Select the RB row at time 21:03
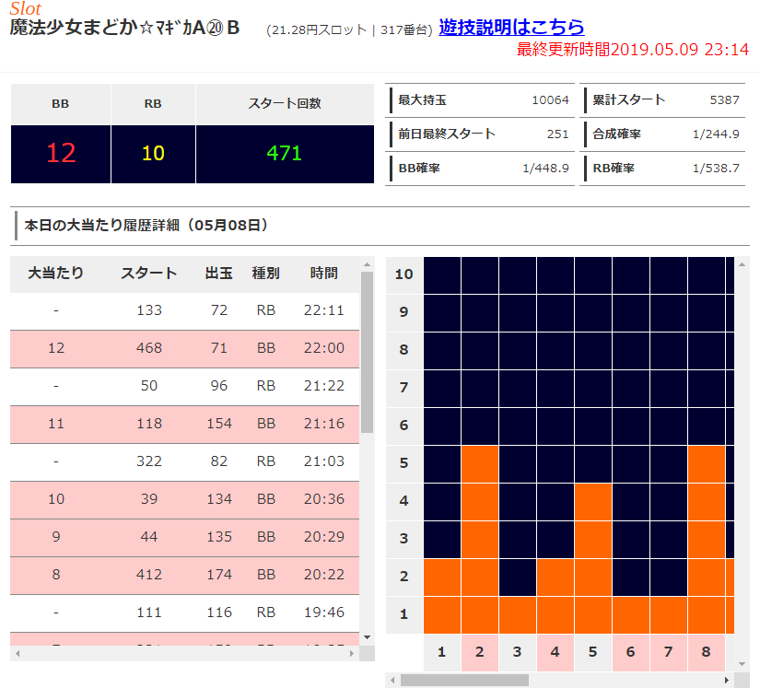This screenshot has width=760, height=700. click(x=184, y=462)
